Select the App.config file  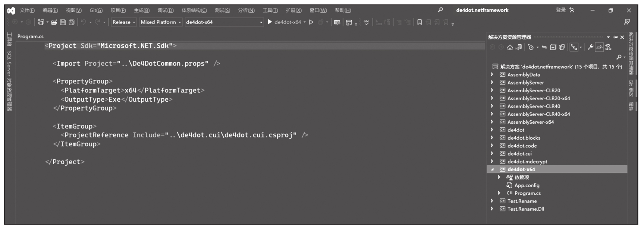point(527,185)
